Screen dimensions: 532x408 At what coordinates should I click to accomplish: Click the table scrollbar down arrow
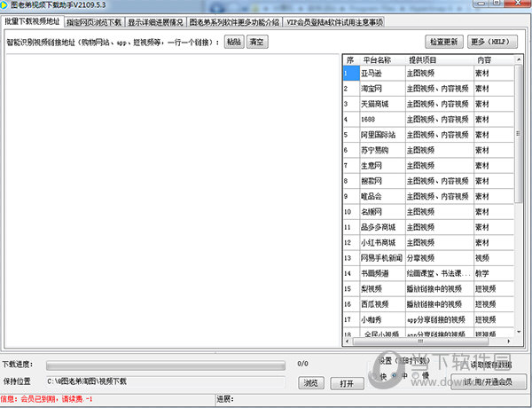[519, 341]
